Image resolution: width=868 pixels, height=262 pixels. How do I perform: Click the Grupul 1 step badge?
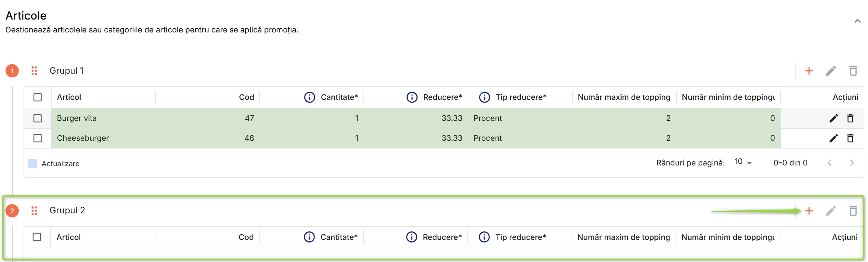pyautogui.click(x=12, y=71)
